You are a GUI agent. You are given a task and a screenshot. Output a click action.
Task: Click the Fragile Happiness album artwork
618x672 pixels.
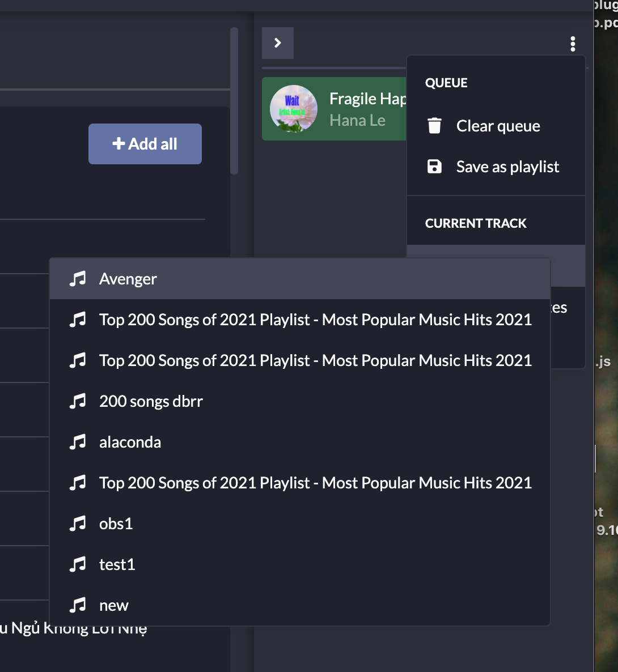(x=293, y=109)
